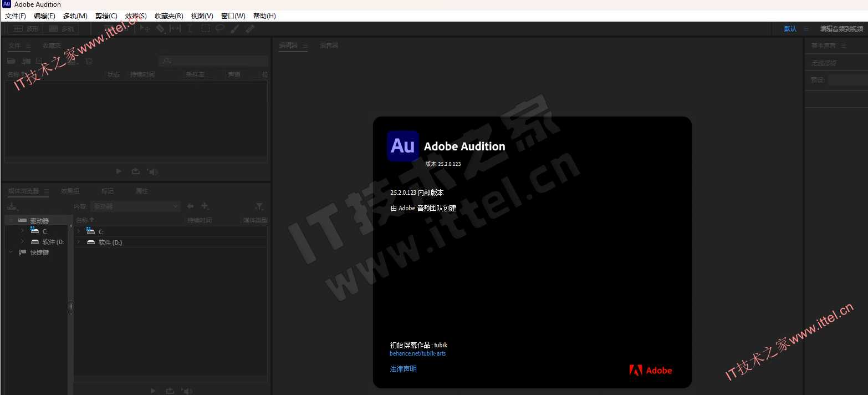The height and width of the screenshot is (395, 868).
Task: Open the 预设 dropdown in 基本声音 panel
Action: [x=848, y=80]
